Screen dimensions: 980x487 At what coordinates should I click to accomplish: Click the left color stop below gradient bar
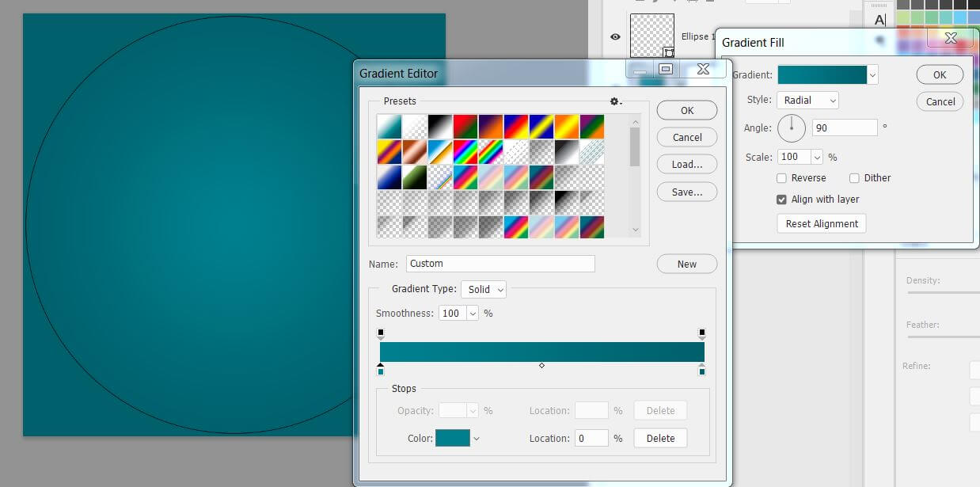(x=381, y=370)
